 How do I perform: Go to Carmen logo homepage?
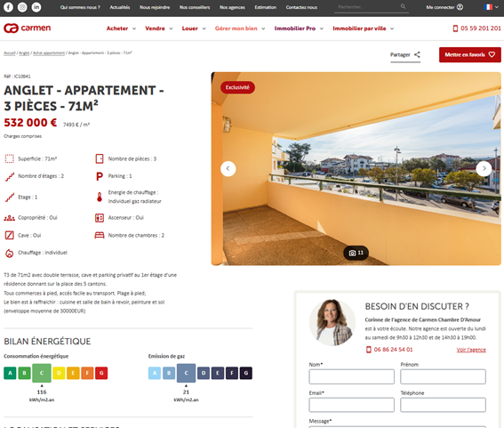click(28, 28)
